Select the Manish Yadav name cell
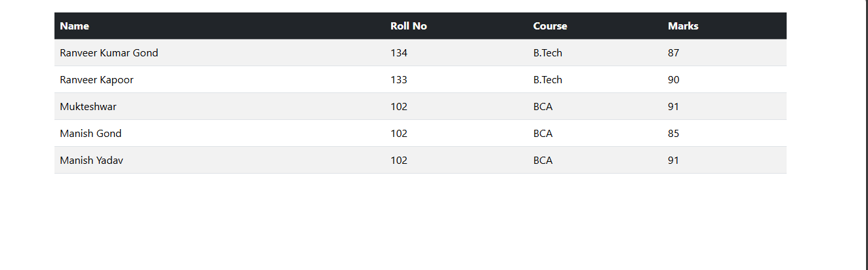This screenshot has height=270, width=868. point(91,161)
